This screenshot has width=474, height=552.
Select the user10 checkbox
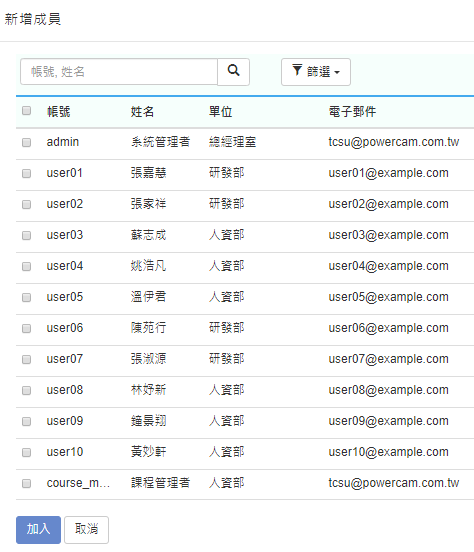click(x=26, y=452)
